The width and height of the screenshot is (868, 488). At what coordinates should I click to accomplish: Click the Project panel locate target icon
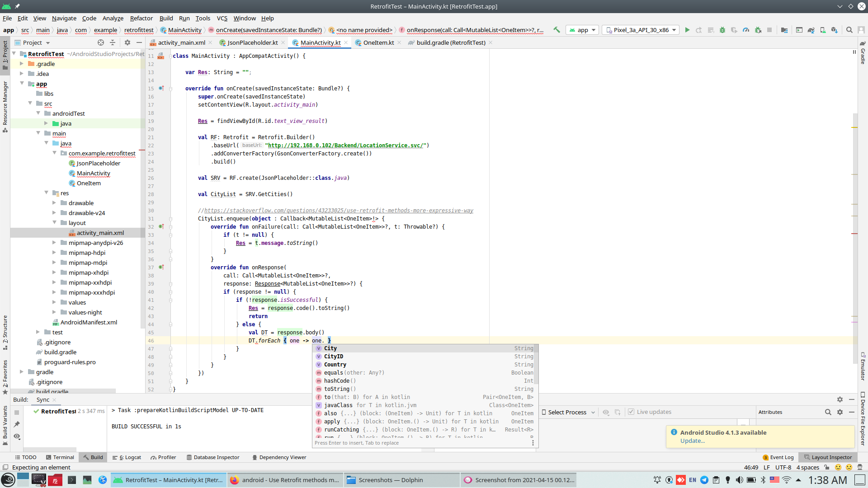pyautogui.click(x=101, y=42)
